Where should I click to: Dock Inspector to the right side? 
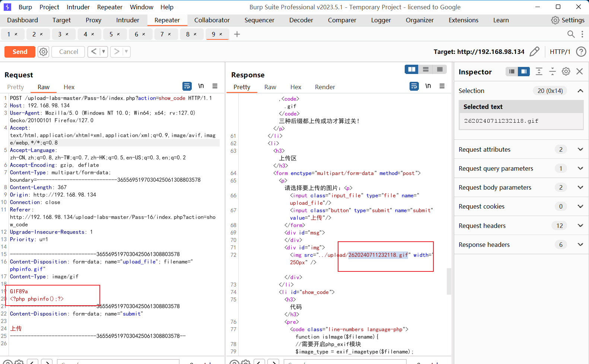(x=523, y=71)
